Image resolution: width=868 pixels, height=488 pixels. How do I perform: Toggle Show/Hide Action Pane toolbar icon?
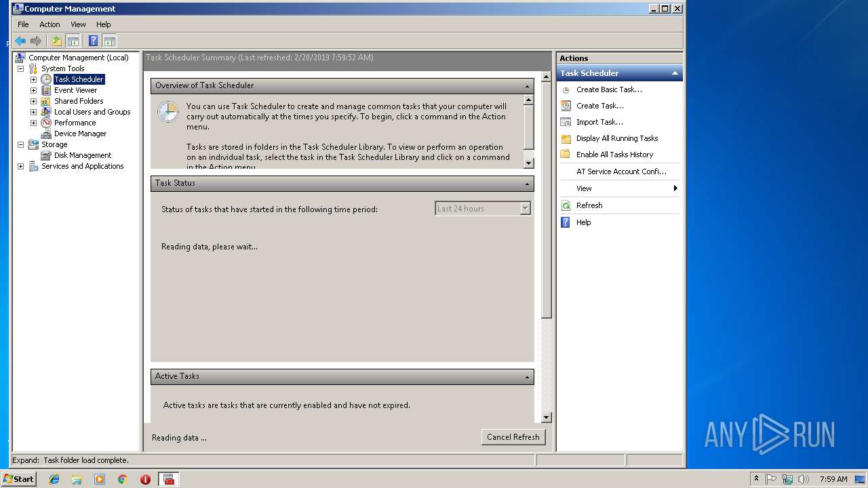coord(109,41)
